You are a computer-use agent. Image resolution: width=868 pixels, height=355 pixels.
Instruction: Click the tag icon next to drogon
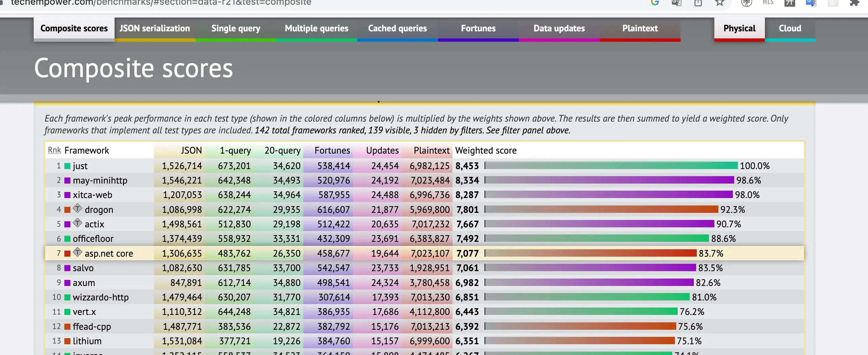[77, 209]
